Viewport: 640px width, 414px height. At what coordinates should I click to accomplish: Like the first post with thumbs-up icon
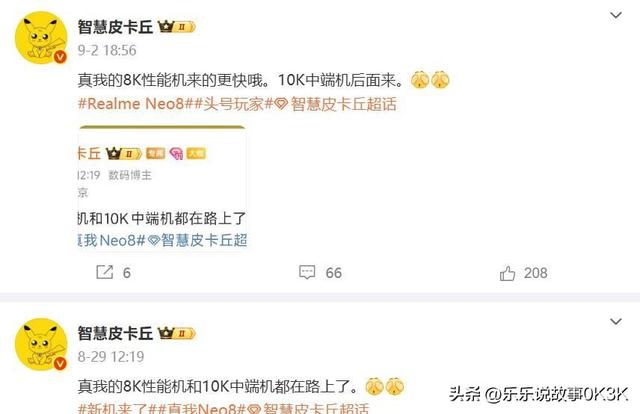pos(507,273)
